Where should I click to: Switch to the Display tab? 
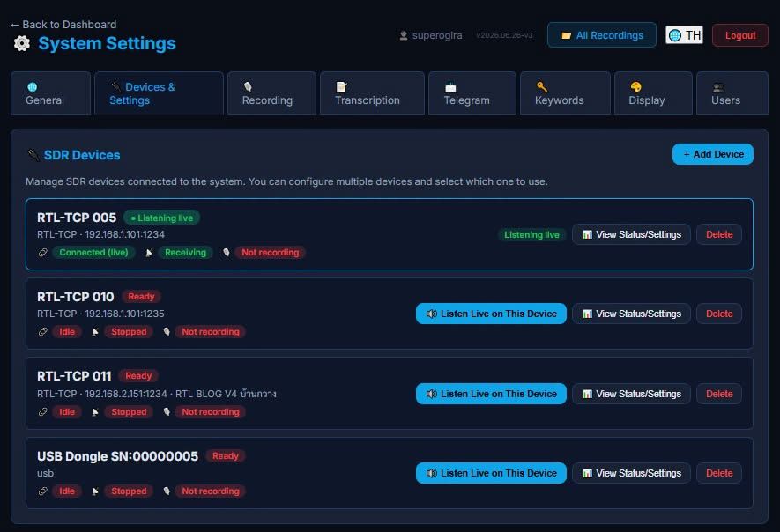(653, 93)
